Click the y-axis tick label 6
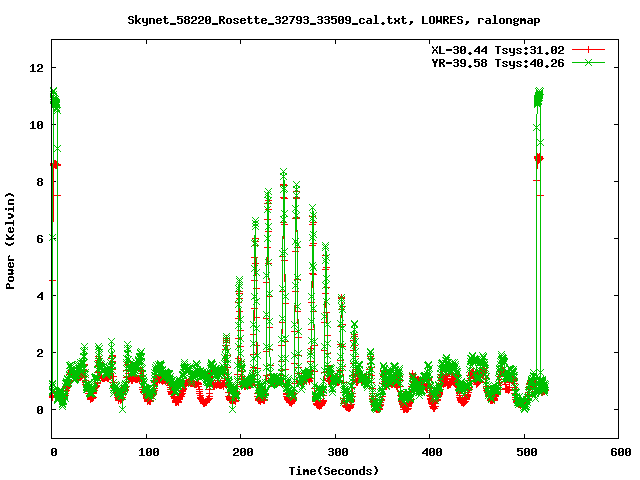This screenshot has width=640, height=480. [x=40, y=239]
